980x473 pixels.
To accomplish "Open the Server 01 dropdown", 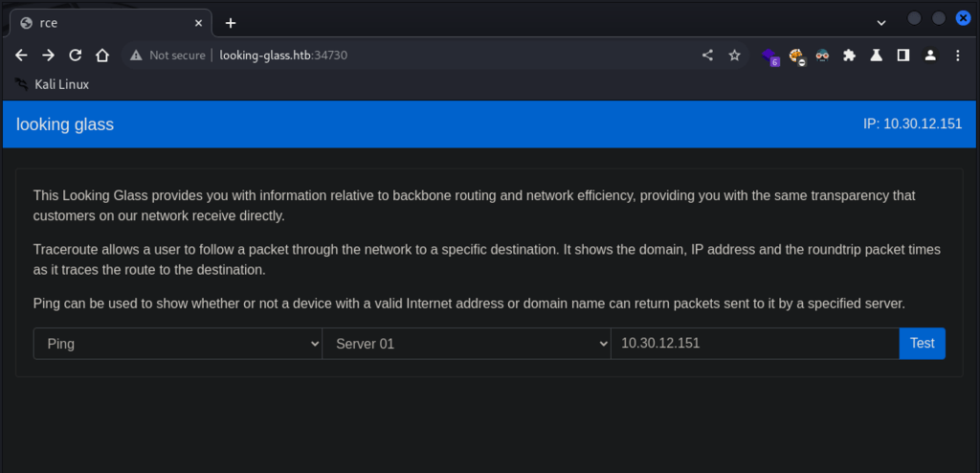I will (x=466, y=344).
